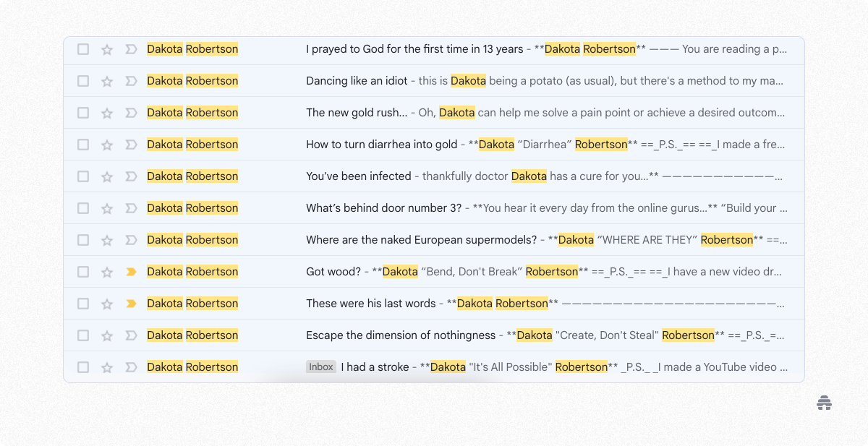Check the box next to 'Dancing like an idiot'
Viewport: 868px width, 446px height.
tap(83, 80)
